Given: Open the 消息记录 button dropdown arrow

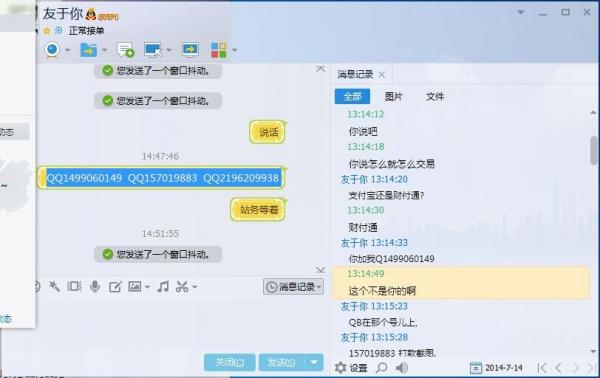Looking at the screenshot, I should [x=320, y=287].
